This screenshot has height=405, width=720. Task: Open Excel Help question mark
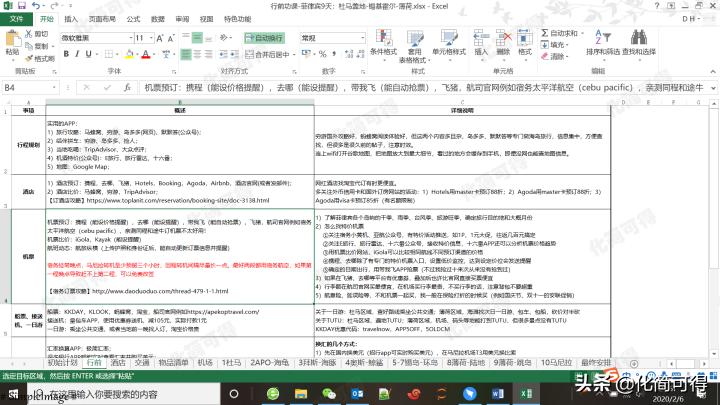tap(657, 6)
